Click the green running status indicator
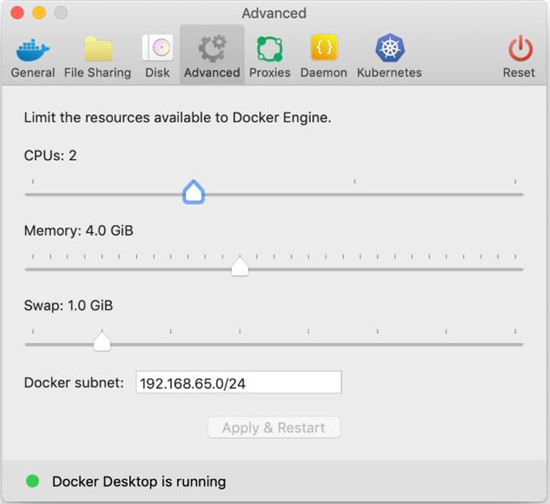 pyautogui.click(x=33, y=481)
